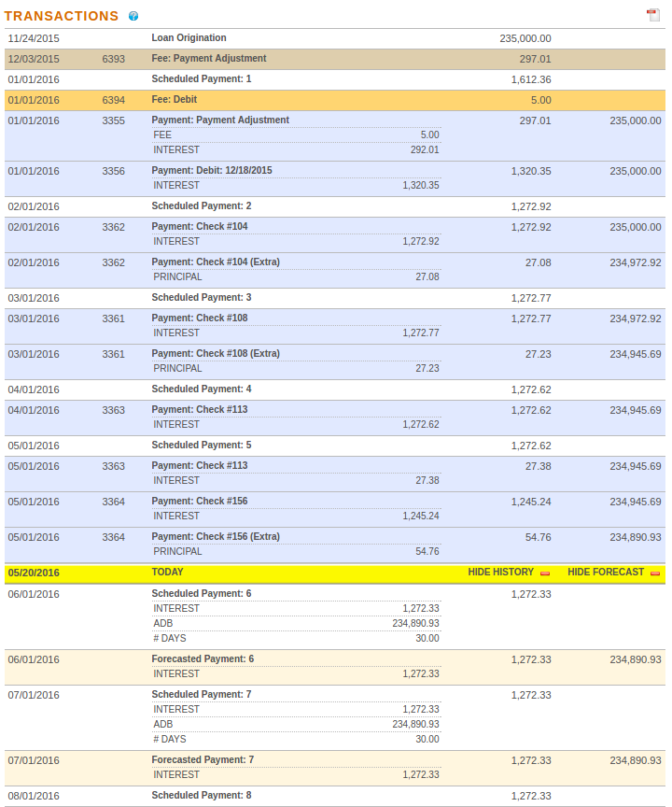The height and width of the screenshot is (807, 672).
Task: Select Payment: Check #108 transaction
Action: pos(335,326)
